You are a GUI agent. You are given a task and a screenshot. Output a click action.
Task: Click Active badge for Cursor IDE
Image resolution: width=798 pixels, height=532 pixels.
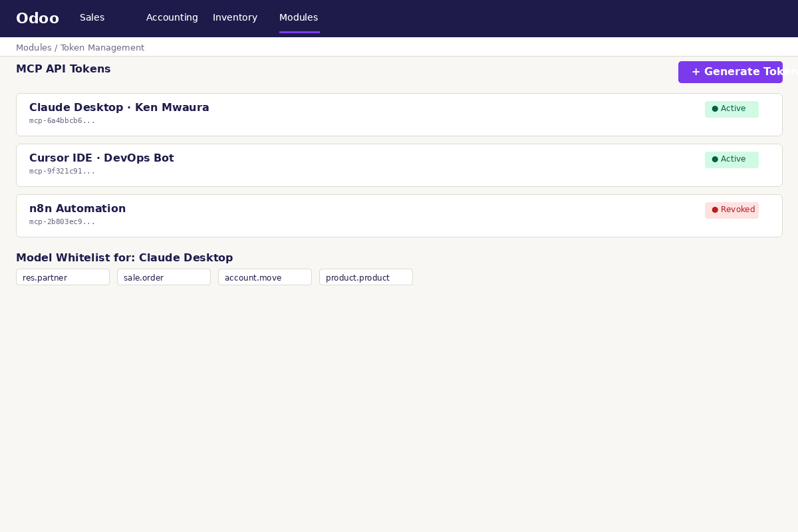[x=731, y=160]
